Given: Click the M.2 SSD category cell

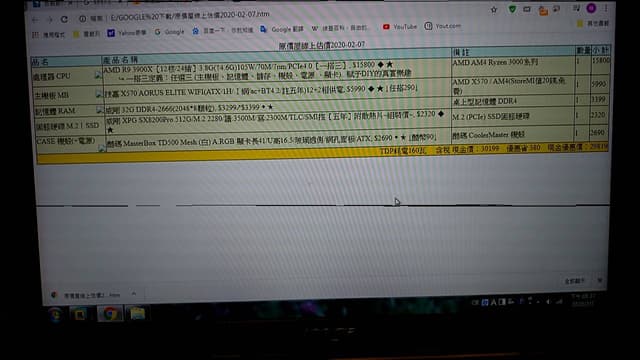Looking at the screenshot, I should (x=69, y=126).
